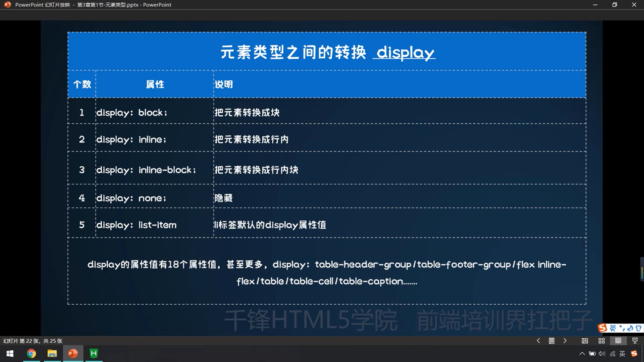Open File Explorer from taskbar
Viewport: 644px width, 362px height.
[x=52, y=354]
